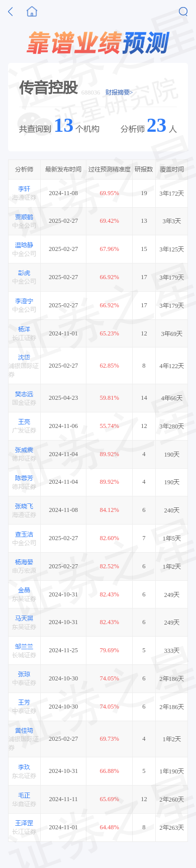The image size is (196, 868).
Task: Open search with magnifier icon
Action: click(183, 12)
